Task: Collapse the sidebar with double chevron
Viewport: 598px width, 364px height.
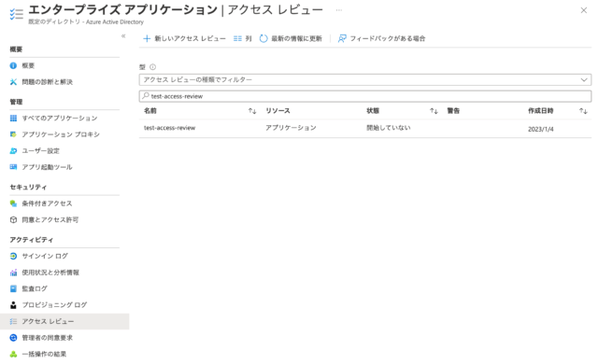Action: (x=123, y=36)
